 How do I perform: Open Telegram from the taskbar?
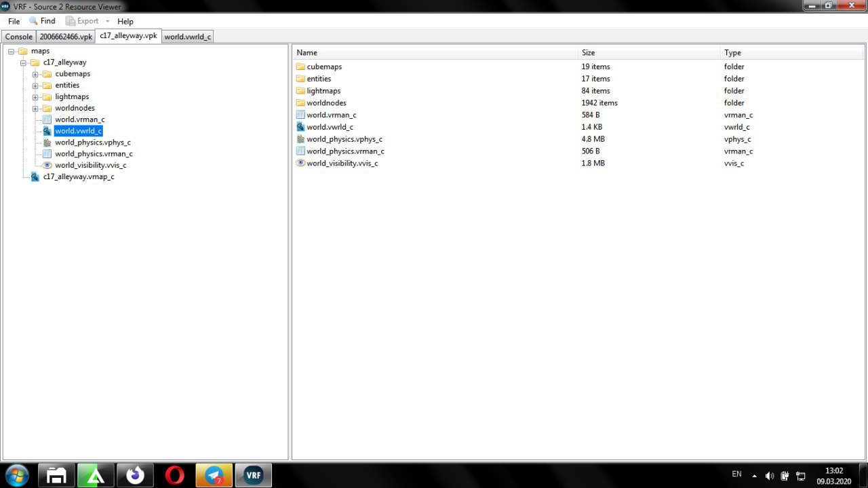[x=214, y=475]
